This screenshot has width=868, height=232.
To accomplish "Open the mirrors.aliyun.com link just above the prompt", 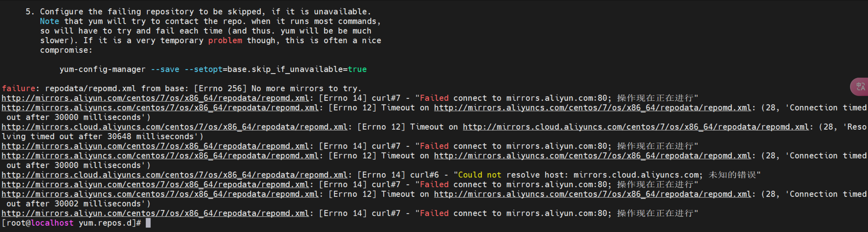I will [x=155, y=213].
